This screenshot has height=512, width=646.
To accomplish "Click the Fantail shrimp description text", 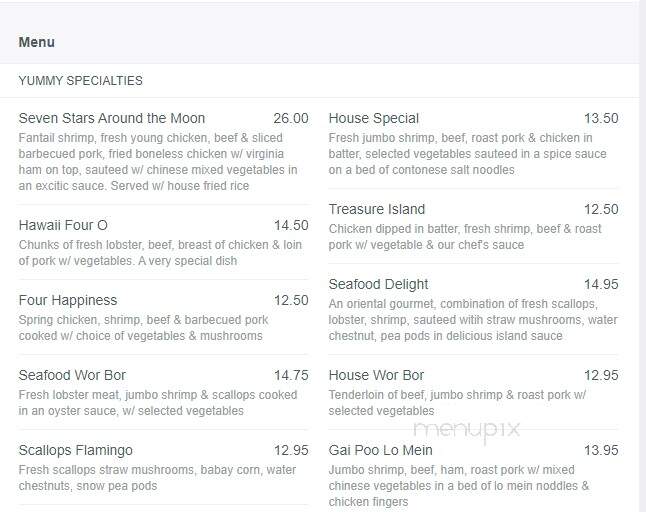I will 158,162.
